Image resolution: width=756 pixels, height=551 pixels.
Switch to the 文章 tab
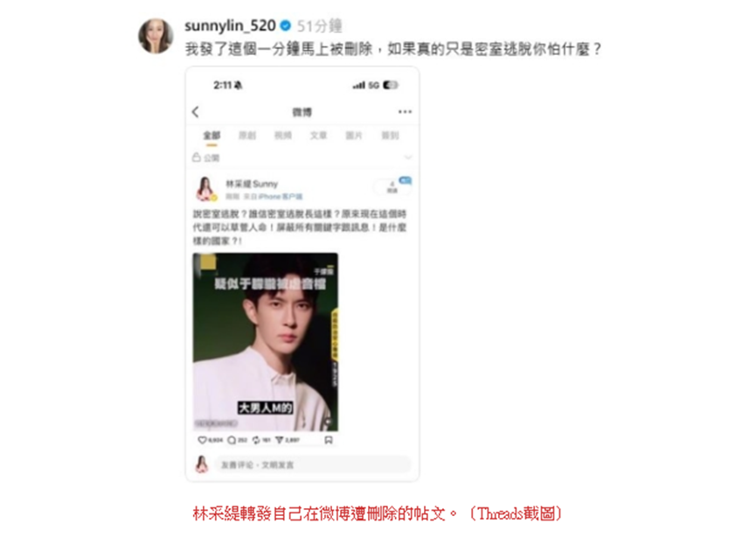[x=318, y=136]
